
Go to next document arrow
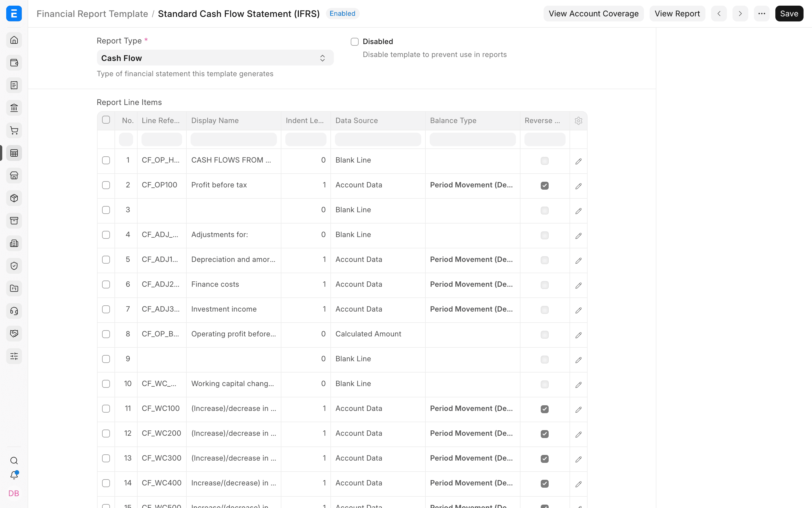(x=740, y=14)
